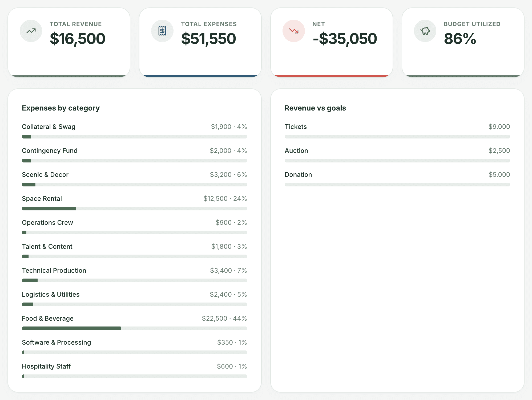The image size is (532, 400).
Task: Select the -$35,050 net value
Action: tap(345, 39)
